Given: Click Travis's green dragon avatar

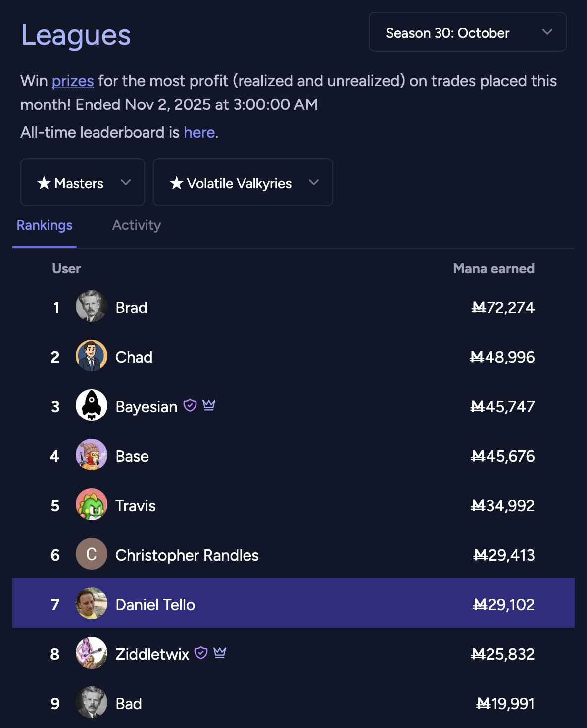Looking at the screenshot, I should pyautogui.click(x=92, y=505).
